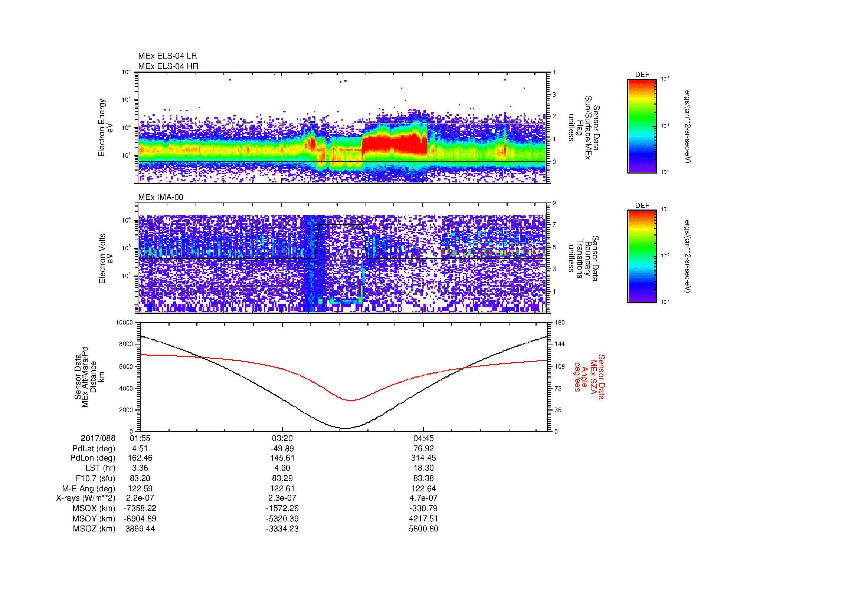Click the 'MEx ELS-04 HR' plot title
Screen dimensions: 868x613
pyautogui.click(x=168, y=66)
